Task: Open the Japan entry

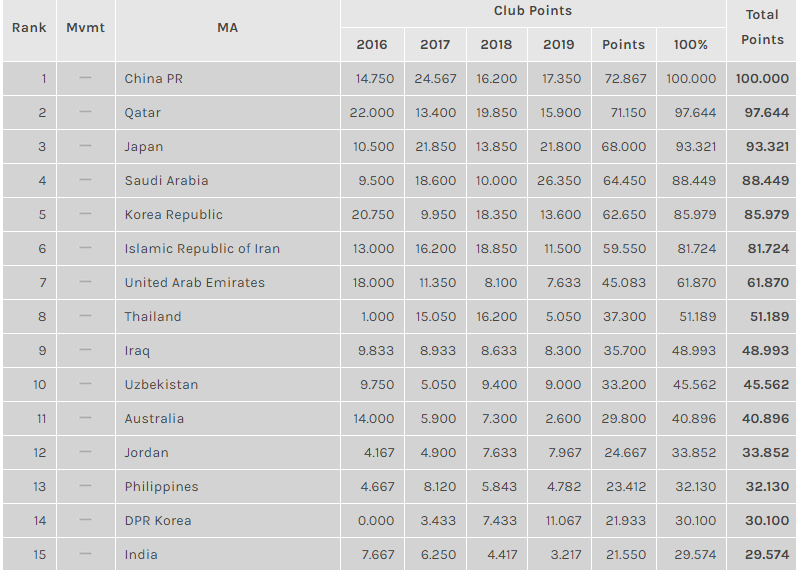Action: coord(144,147)
